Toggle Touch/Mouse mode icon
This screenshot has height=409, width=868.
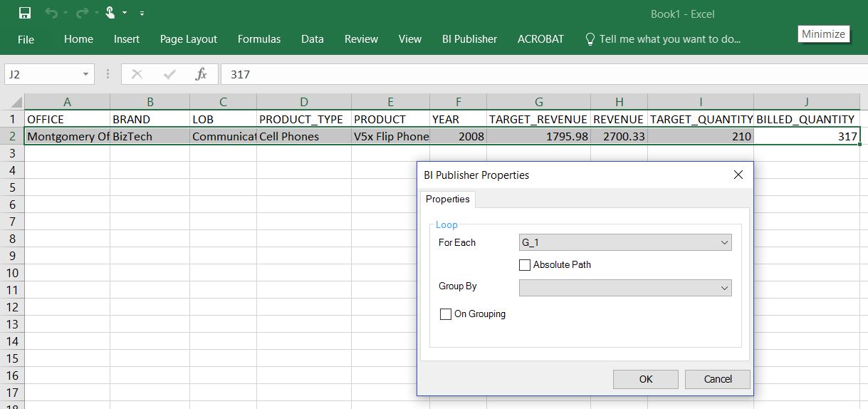click(x=110, y=13)
